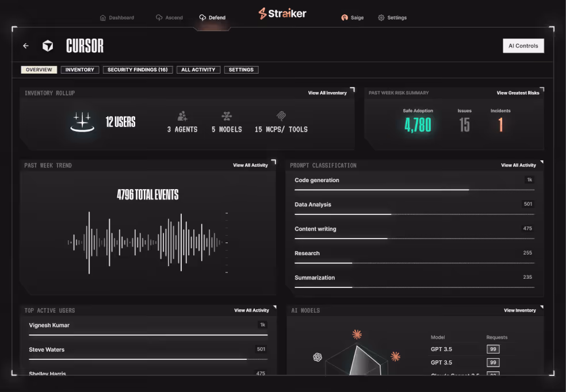Click the Cursor cube logo icon
Viewport: 566px width, 392px height.
[48, 46]
